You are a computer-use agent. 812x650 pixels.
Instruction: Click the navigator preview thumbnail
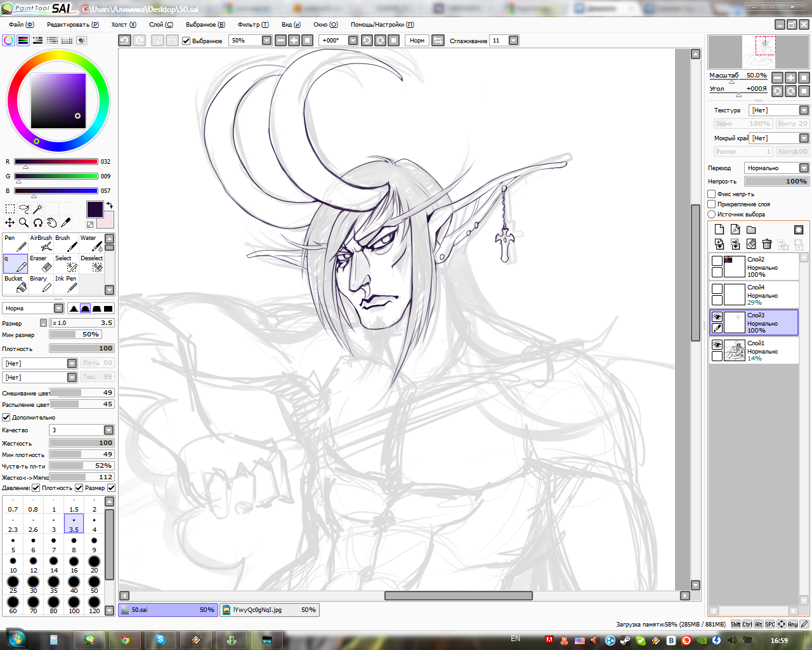pyautogui.click(x=759, y=51)
